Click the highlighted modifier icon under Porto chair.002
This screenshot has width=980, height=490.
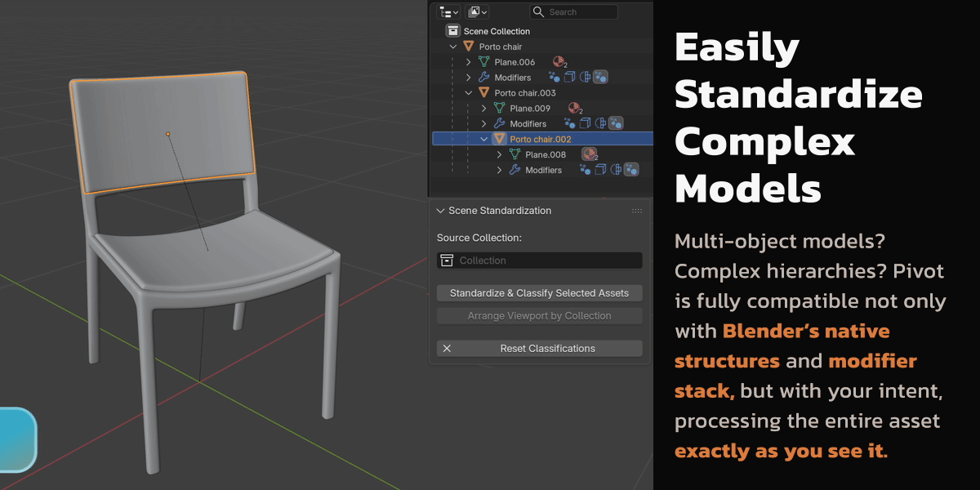(x=631, y=170)
